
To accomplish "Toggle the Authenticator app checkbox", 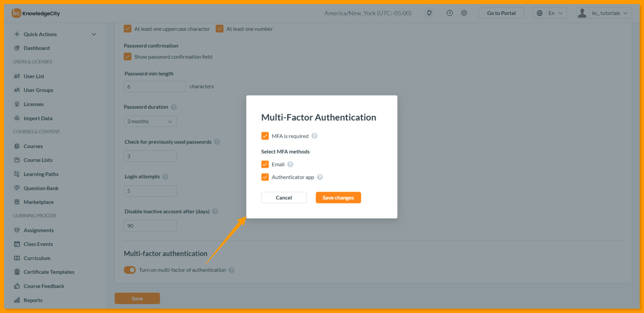I will click(x=265, y=177).
